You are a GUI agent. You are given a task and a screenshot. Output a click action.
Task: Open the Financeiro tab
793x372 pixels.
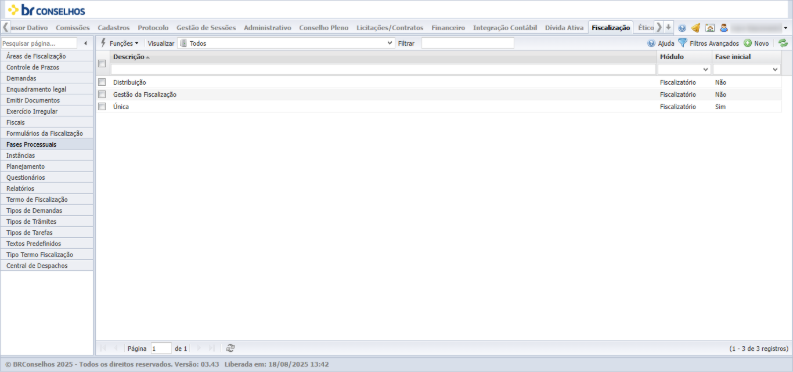coord(448,28)
